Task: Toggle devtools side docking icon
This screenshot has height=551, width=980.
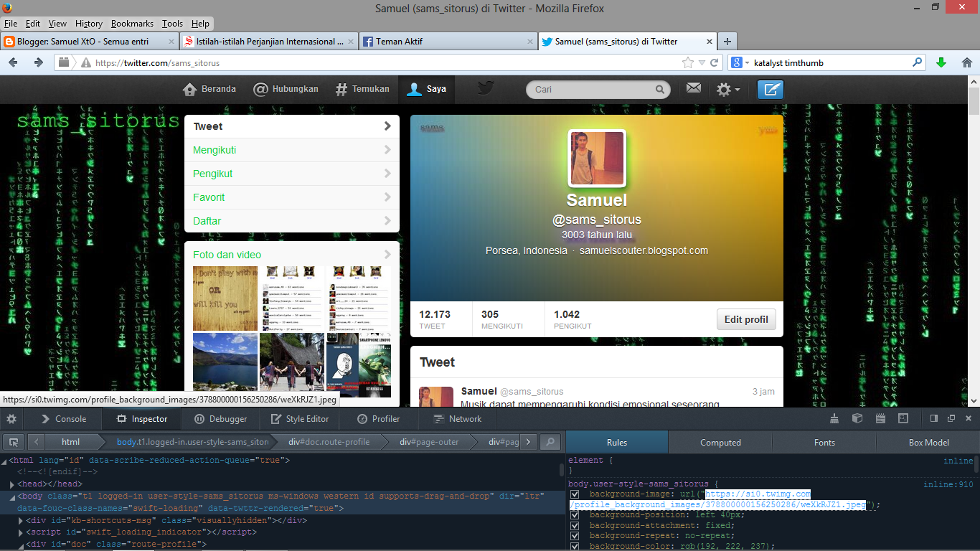Action: point(934,418)
